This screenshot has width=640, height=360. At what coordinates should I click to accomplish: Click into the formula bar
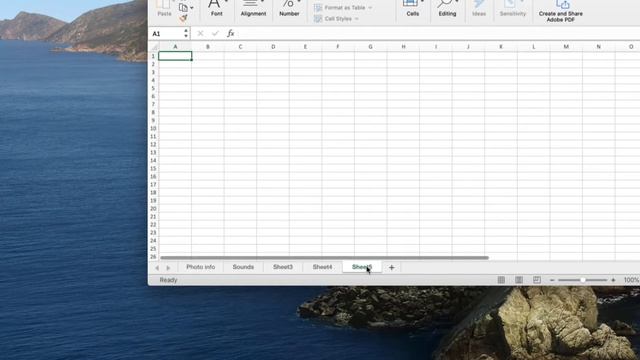[x=439, y=33]
